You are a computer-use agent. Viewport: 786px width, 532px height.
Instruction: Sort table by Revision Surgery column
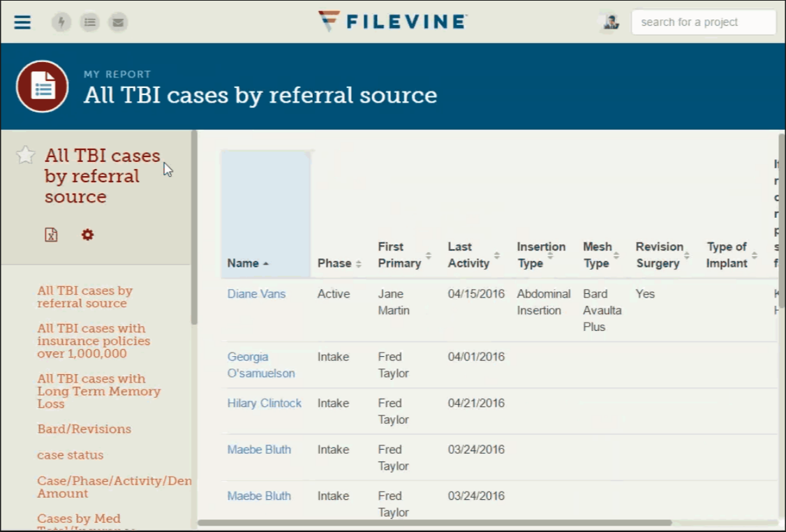coord(662,256)
